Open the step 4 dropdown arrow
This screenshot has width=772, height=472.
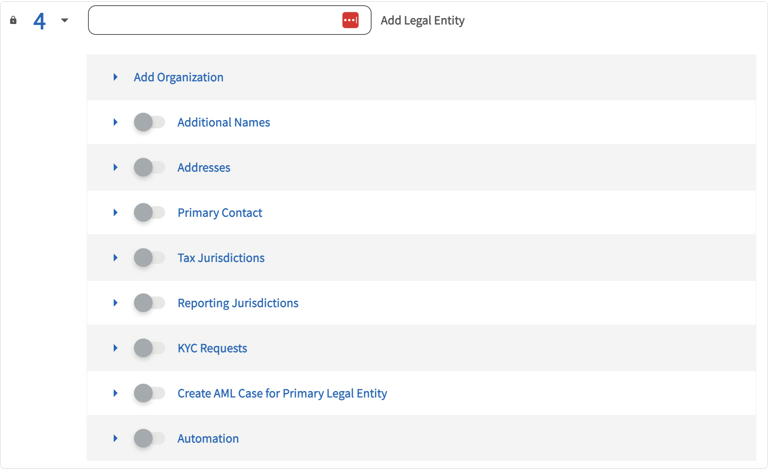coord(64,20)
